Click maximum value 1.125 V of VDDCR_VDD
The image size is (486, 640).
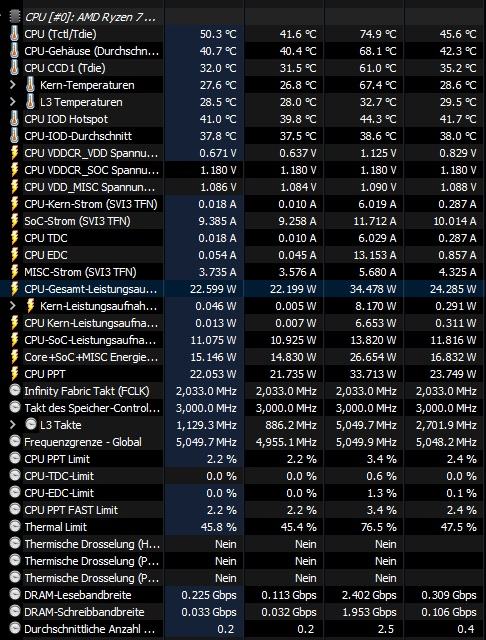[378, 153]
